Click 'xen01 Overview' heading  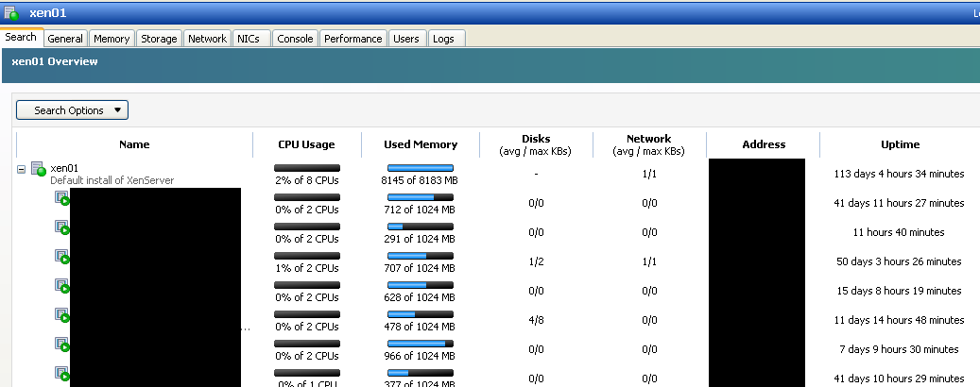(55, 61)
